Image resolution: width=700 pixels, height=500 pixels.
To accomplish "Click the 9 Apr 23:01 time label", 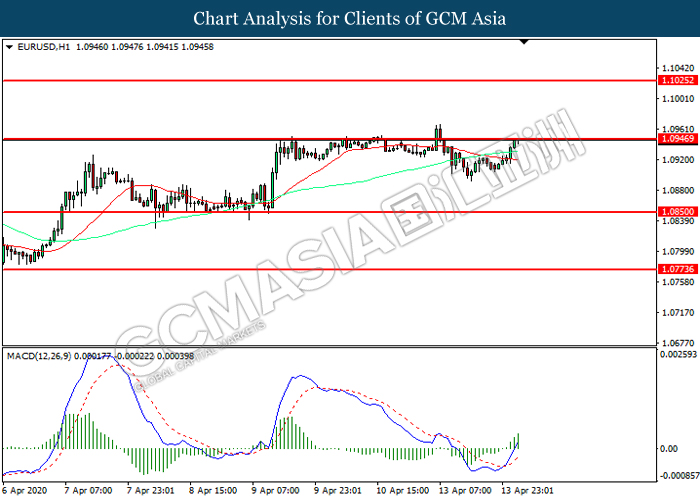I will [338, 491].
